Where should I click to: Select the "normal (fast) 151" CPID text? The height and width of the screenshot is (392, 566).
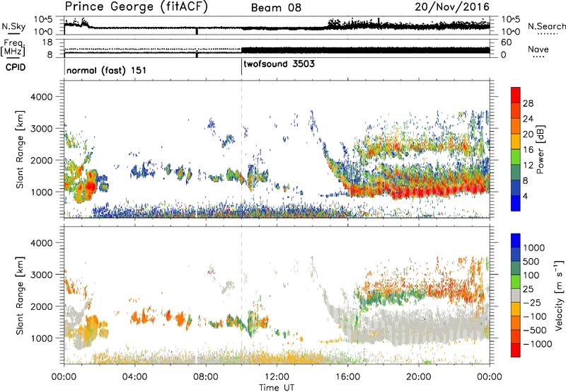(x=107, y=70)
